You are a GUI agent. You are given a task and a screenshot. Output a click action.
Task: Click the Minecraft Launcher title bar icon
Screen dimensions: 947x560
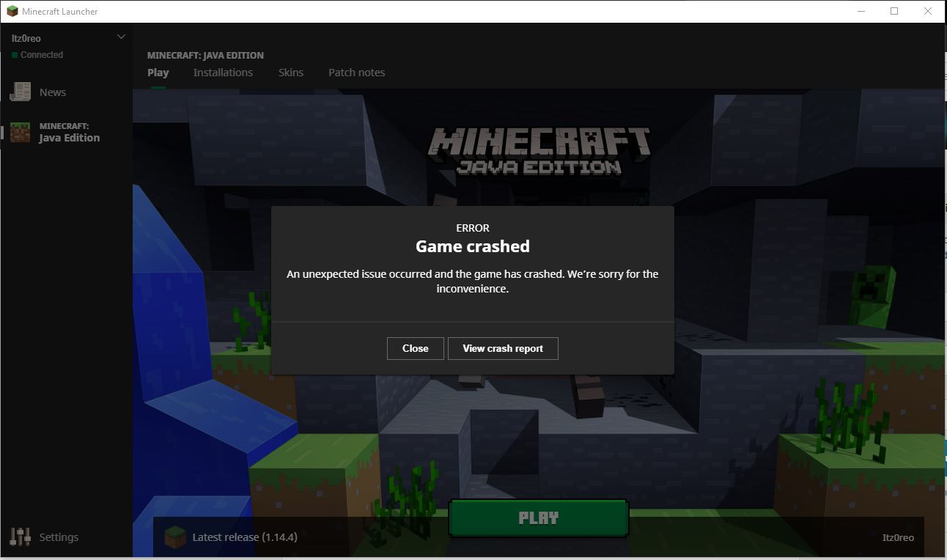click(12, 11)
